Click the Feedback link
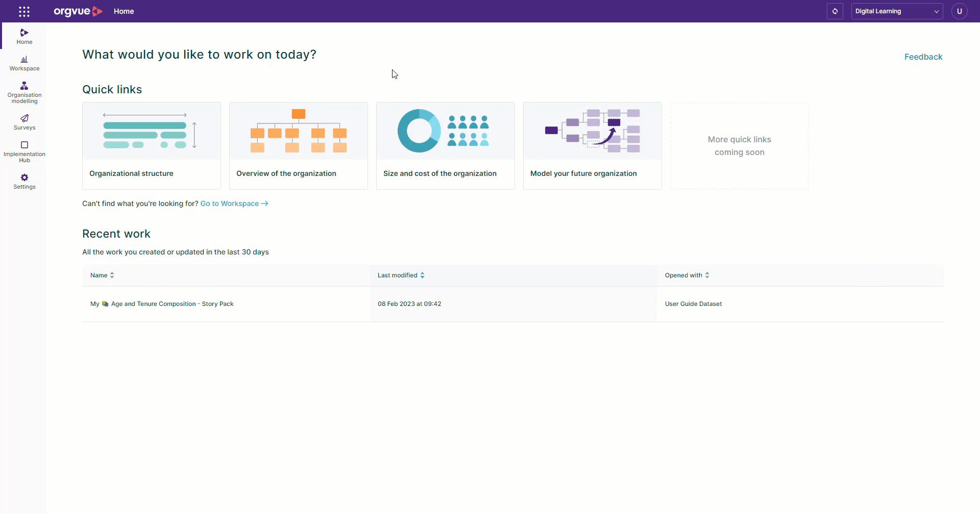980x514 pixels. [x=923, y=57]
